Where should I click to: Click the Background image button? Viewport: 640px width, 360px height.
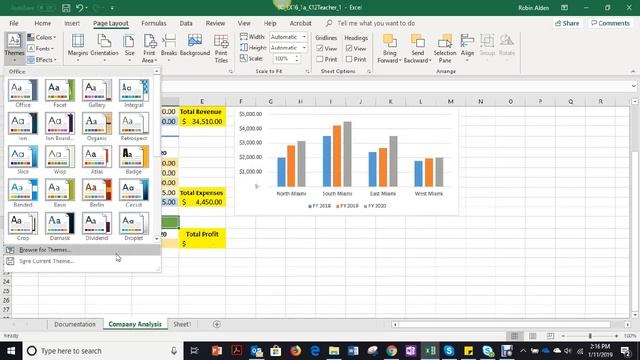pyautogui.click(x=195, y=46)
